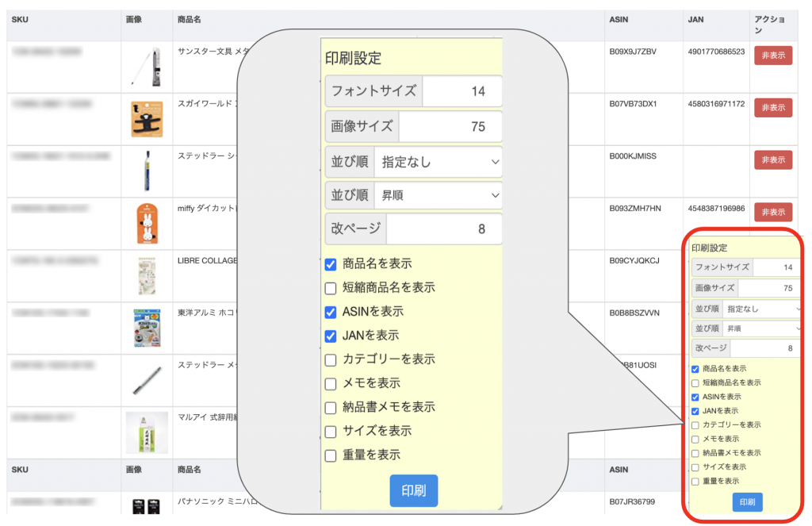812x526 pixels.
Task: Click the 改ページ field in the small panel
Action: coord(765,348)
